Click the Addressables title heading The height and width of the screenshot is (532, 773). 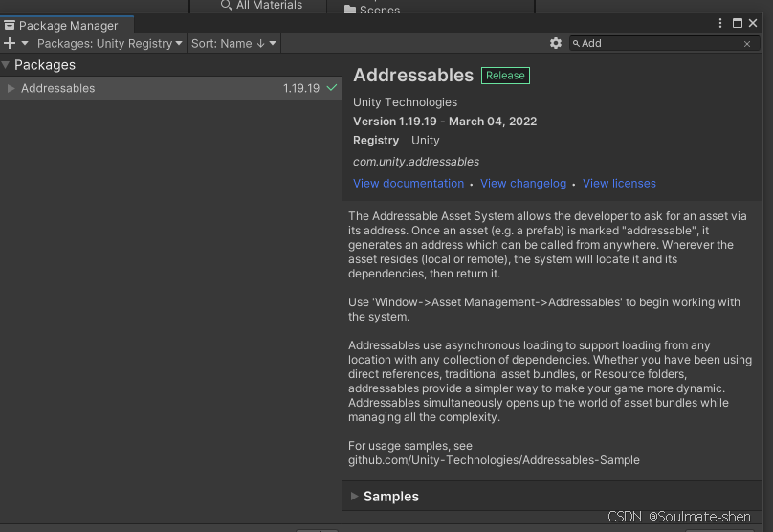click(x=413, y=75)
